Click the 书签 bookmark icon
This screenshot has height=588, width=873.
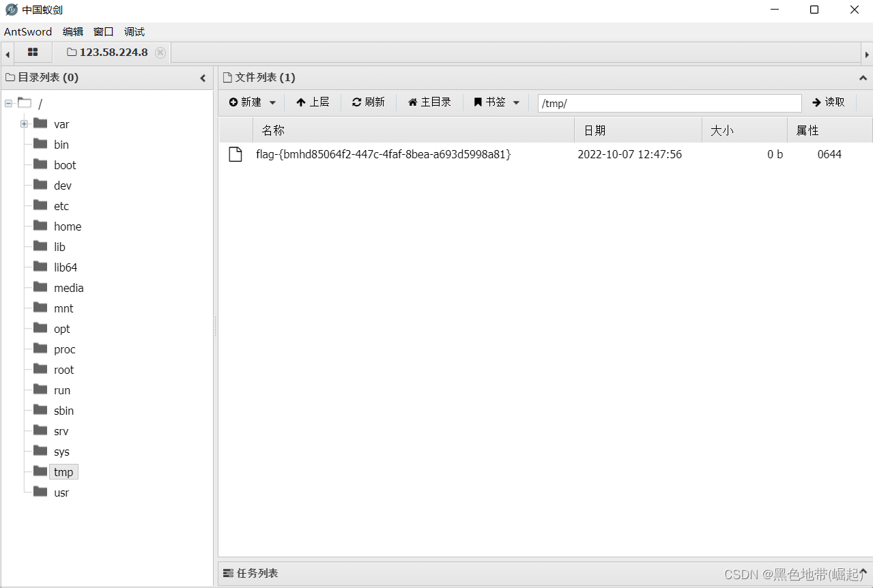point(477,102)
